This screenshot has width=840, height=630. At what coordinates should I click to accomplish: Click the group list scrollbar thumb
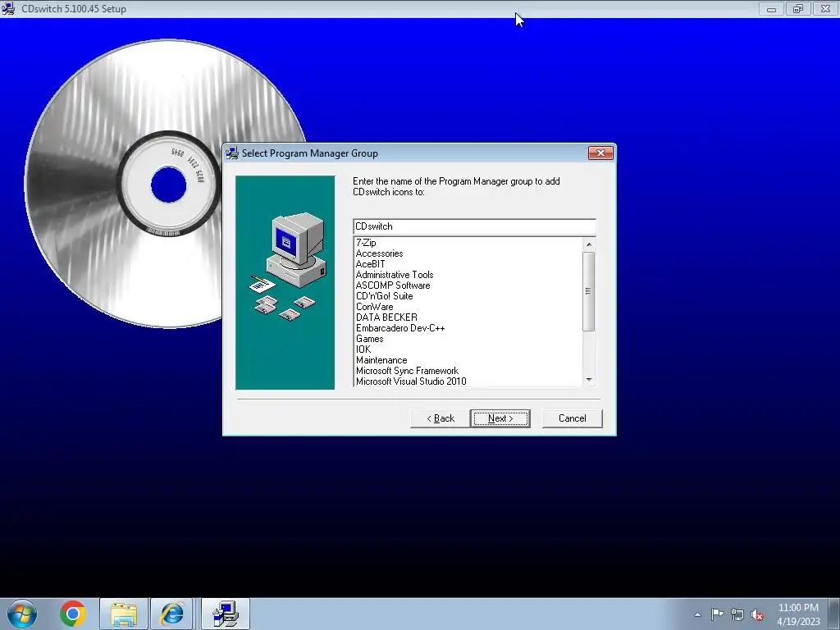(x=589, y=291)
